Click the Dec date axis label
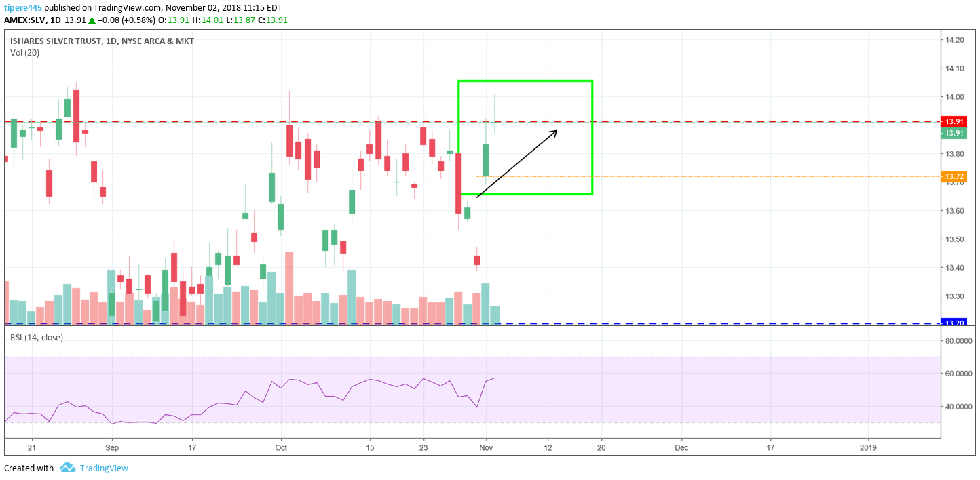Viewport: 980px width, 480px height. [681, 447]
